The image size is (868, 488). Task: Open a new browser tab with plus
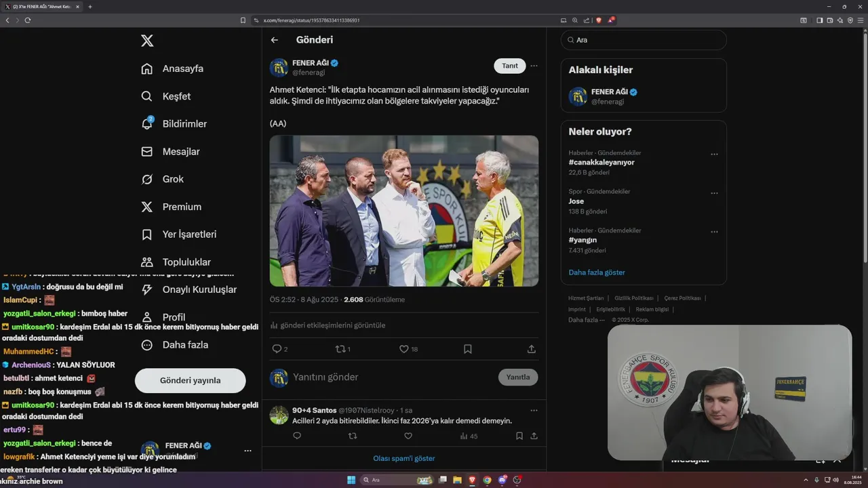click(x=90, y=7)
